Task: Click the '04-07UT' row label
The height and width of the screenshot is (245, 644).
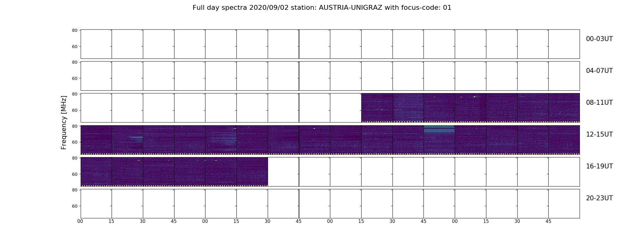Action: [599, 71]
